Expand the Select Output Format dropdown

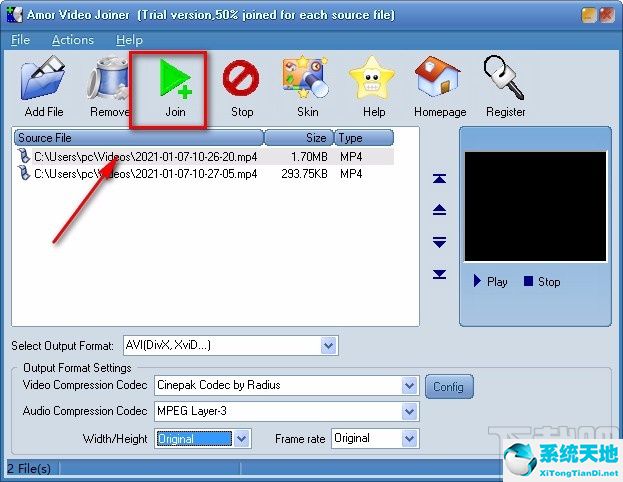[x=329, y=345]
